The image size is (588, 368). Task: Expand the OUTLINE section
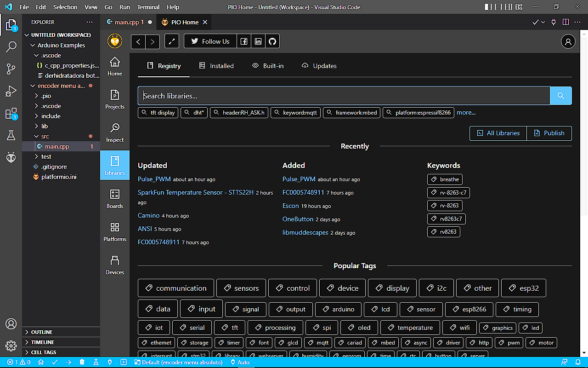pos(42,332)
